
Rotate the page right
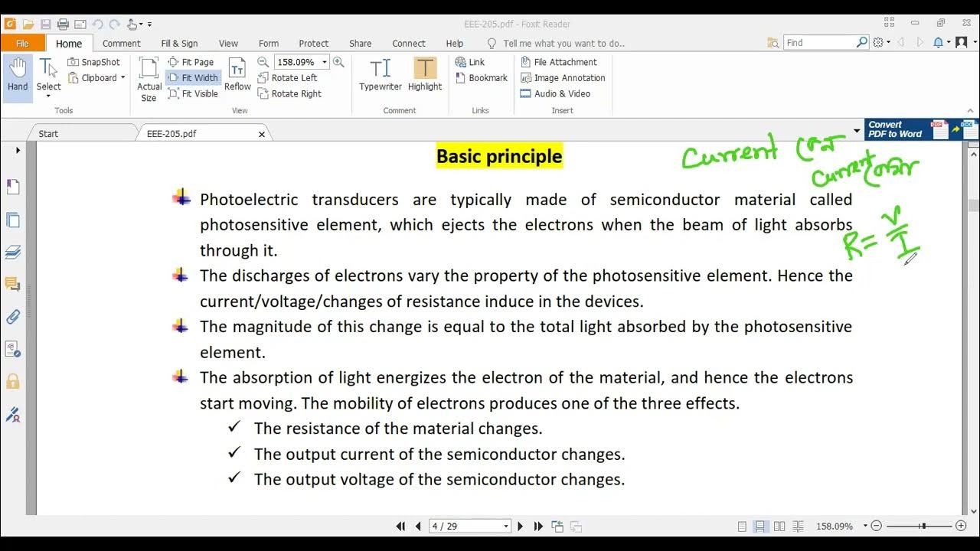click(x=289, y=93)
